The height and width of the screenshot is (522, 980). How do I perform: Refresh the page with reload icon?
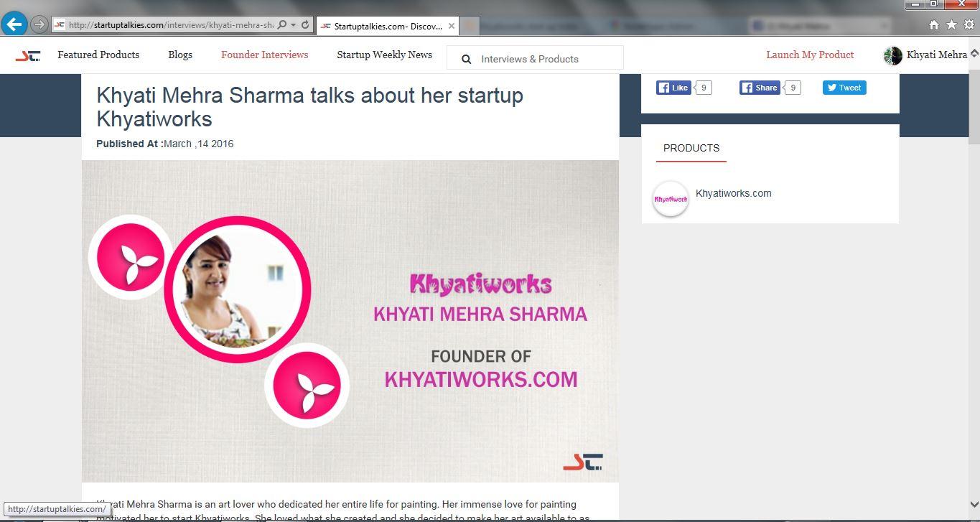pyautogui.click(x=305, y=24)
